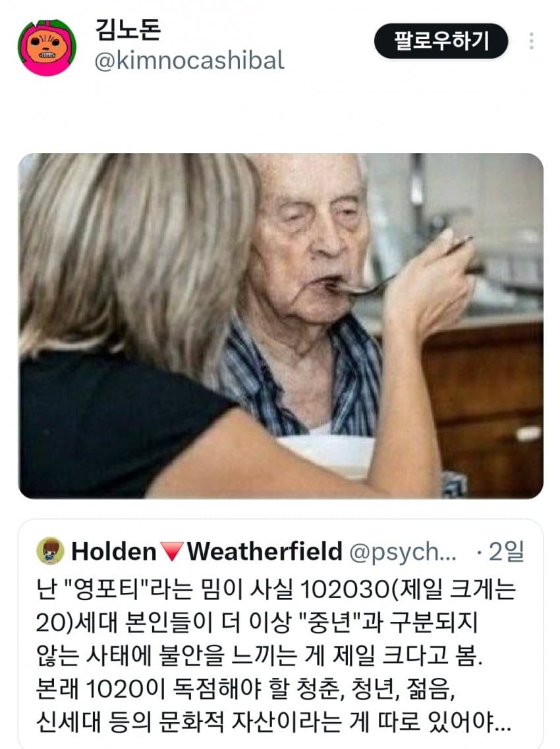Image resolution: width=560 pixels, height=749 pixels.
Task: Select the line starting 신세대 등의
Action: click(273, 722)
